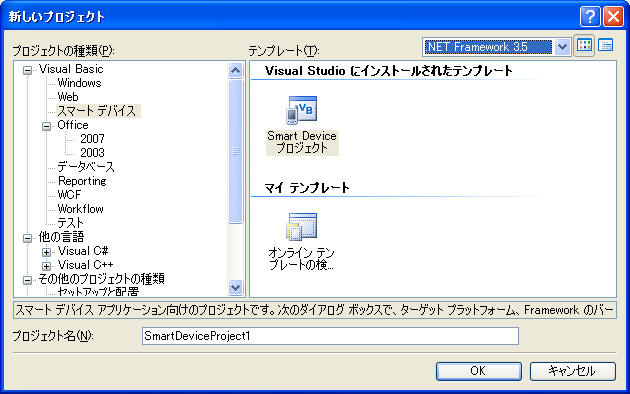Viewport: 630px width, 394px height.
Task: Select the 他の言語 tree label
Action: (61, 237)
